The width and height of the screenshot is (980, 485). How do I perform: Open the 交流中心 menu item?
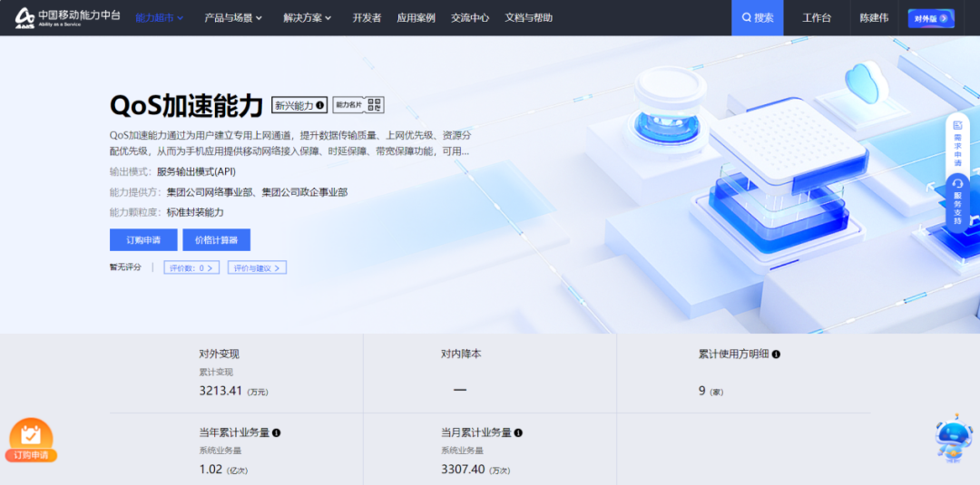470,18
